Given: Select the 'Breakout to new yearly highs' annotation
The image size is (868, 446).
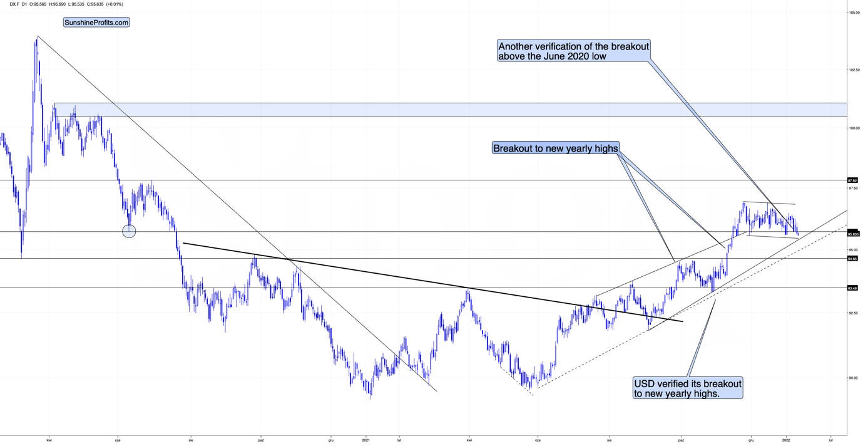Looking at the screenshot, I should 556,148.
